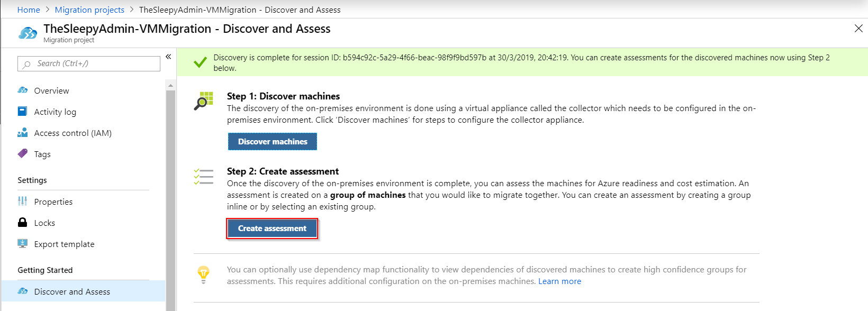
Task: Close the Discover and Assess blade
Action: [x=858, y=29]
